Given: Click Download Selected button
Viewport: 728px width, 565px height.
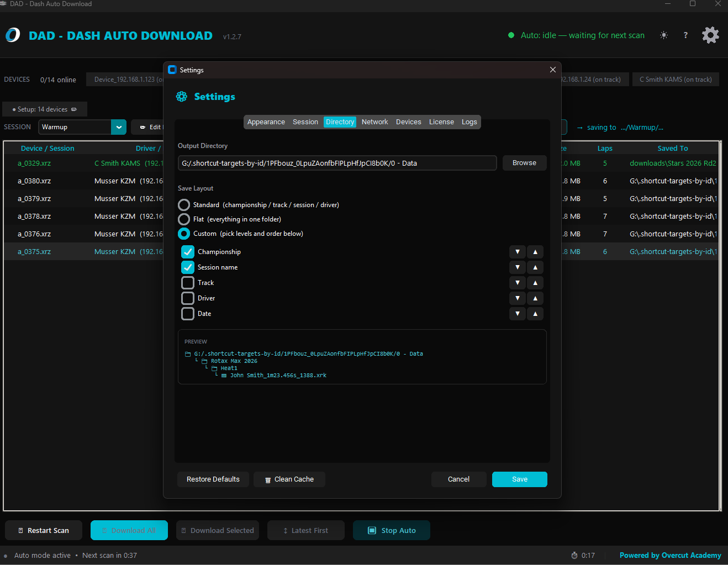Looking at the screenshot, I should (218, 530).
